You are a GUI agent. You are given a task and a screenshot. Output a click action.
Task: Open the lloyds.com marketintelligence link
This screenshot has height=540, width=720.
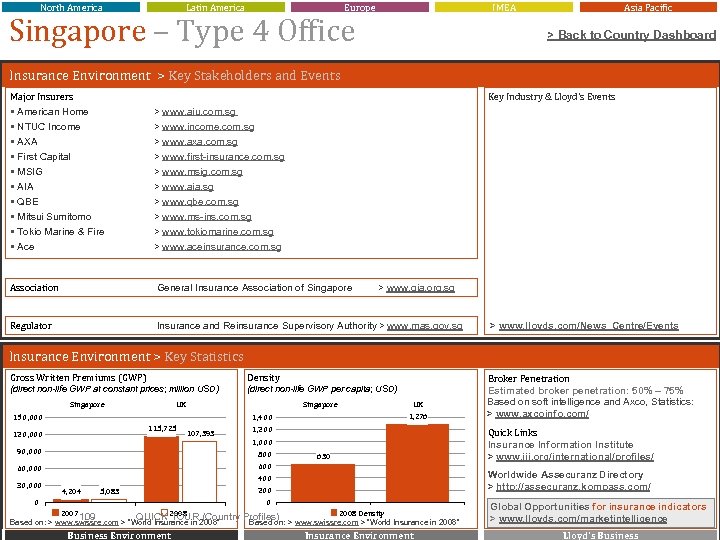coord(583,519)
